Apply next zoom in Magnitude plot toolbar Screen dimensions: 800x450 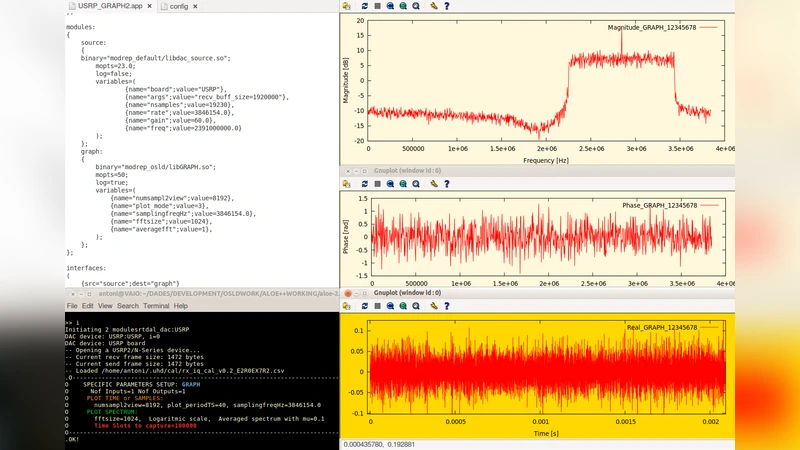pyautogui.click(x=403, y=5)
